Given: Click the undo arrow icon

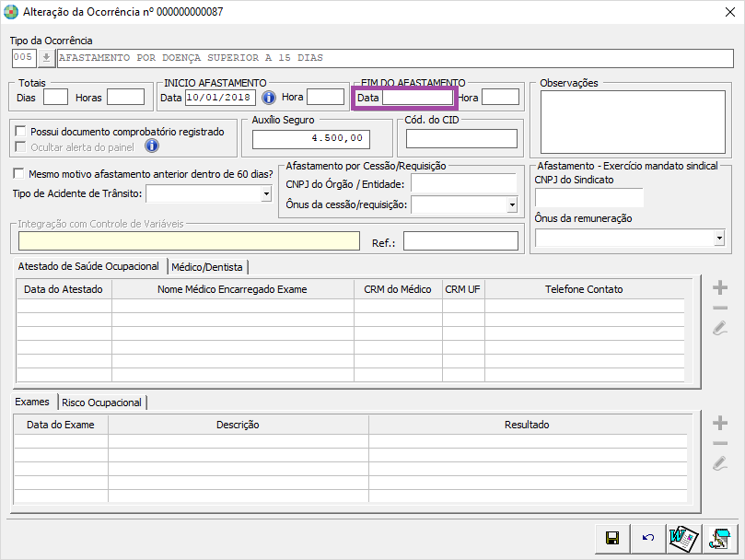Looking at the screenshot, I should 648,538.
